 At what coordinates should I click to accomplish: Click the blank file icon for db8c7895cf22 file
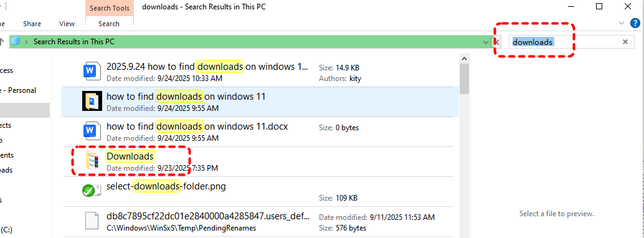(92, 221)
